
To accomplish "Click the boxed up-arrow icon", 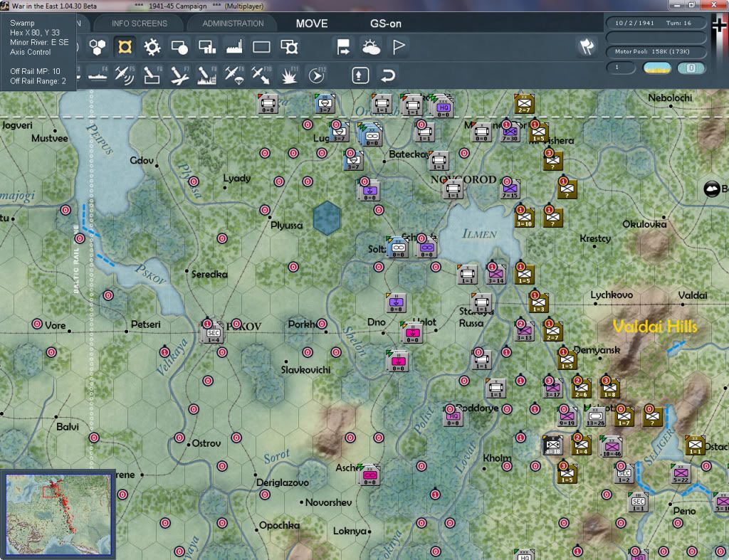I will (360, 75).
